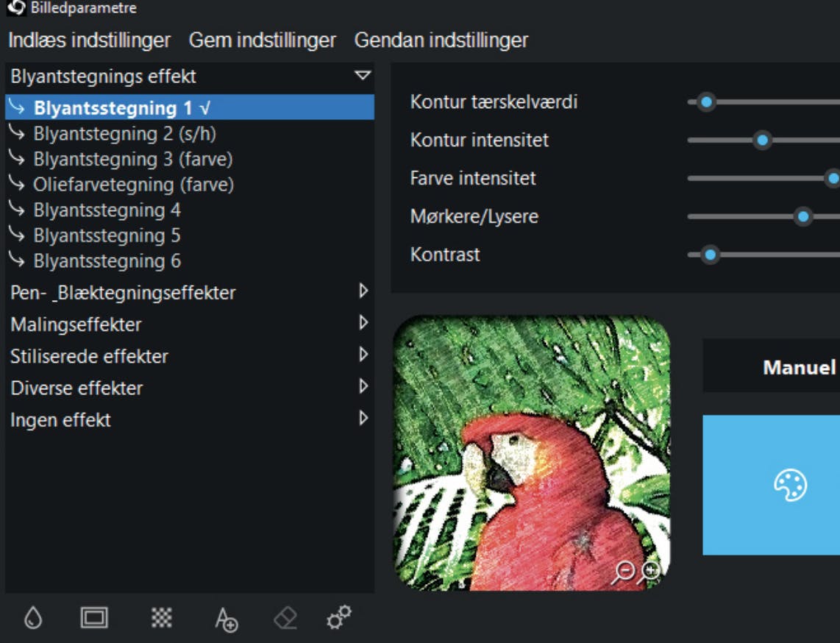Click the Billedparametre window logo icon
The width and height of the screenshot is (840, 643).
click(16, 7)
